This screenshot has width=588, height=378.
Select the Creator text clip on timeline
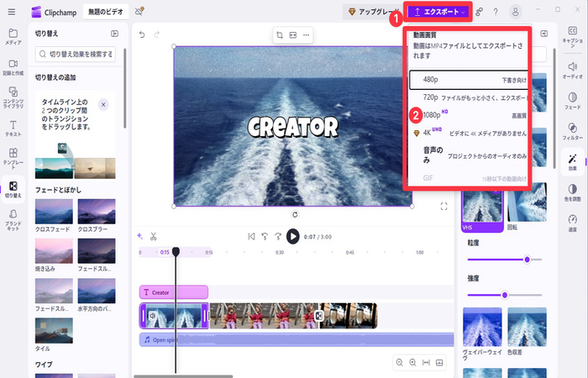click(173, 292)
